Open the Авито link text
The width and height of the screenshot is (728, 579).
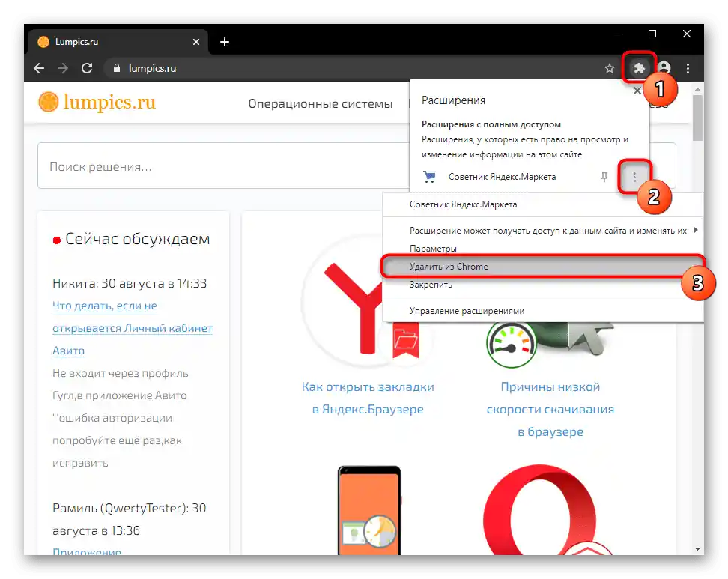coord(68,351)
